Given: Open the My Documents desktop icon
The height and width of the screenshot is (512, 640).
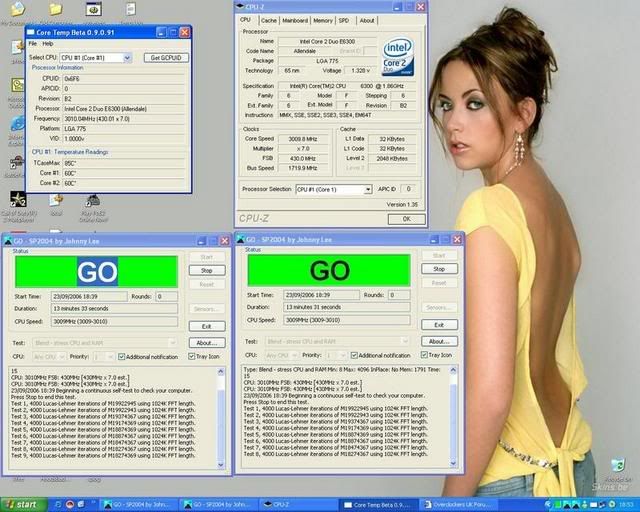Looking at the screenshot, I should [x=17, y=9].
